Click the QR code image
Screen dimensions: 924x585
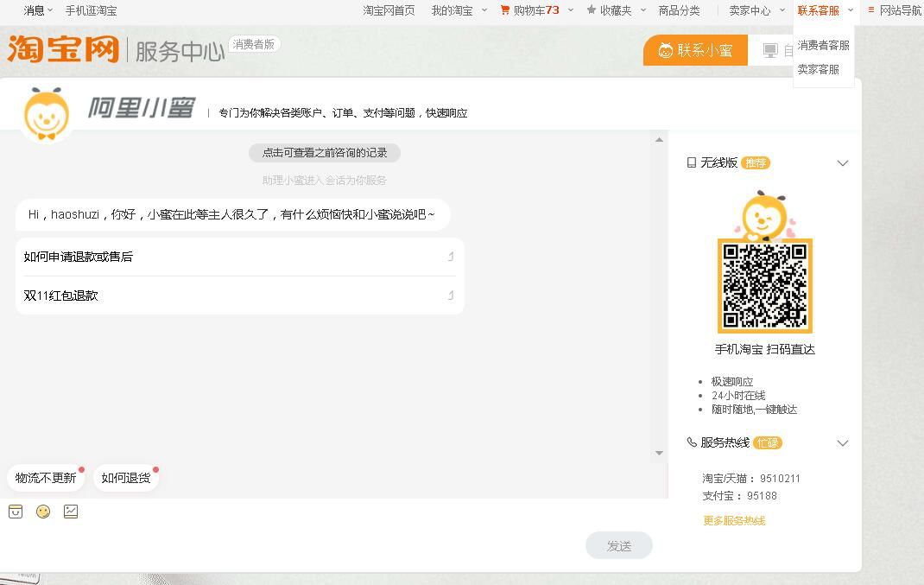pyautogui.click(x=765, y=286)
